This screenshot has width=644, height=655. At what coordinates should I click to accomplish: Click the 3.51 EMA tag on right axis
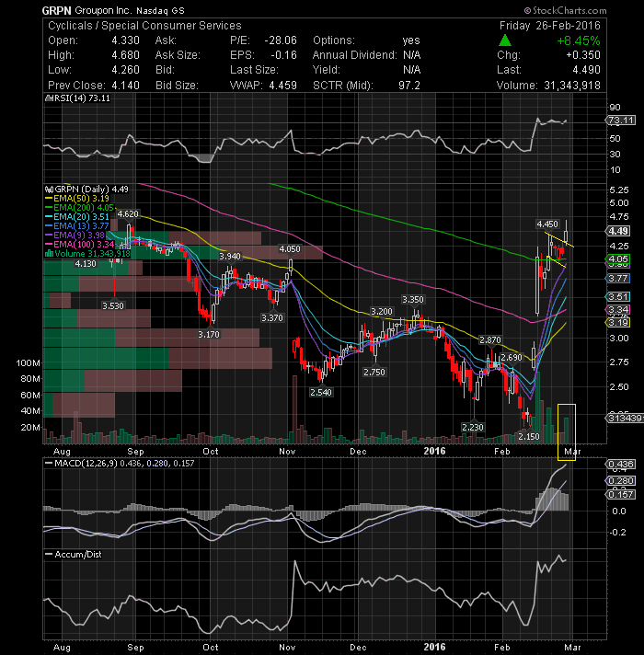tap(618, 296)
